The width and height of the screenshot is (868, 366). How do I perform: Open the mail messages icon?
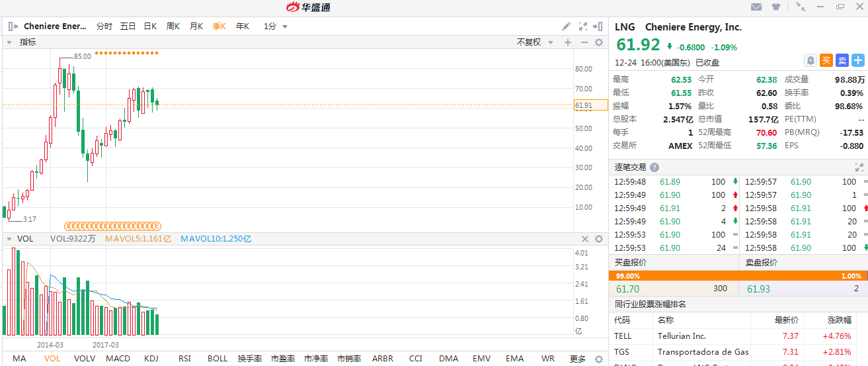(756, 7)
